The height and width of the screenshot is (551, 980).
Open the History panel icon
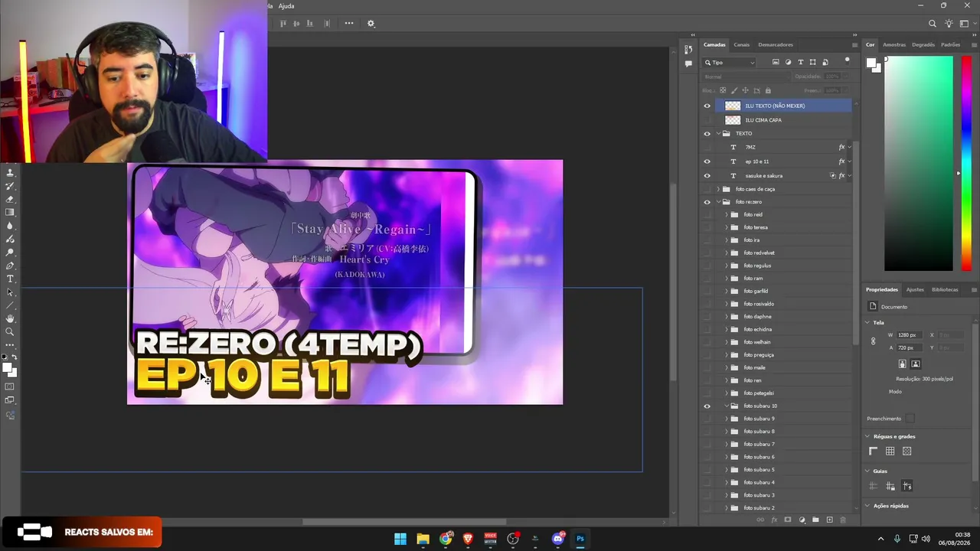pos(688,50)
